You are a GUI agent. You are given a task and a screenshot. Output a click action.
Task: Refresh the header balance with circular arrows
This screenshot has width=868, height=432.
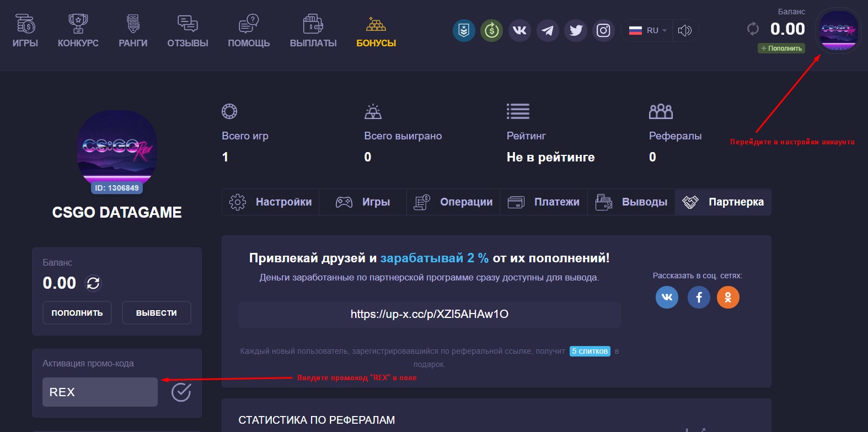[x=753, y=29]
